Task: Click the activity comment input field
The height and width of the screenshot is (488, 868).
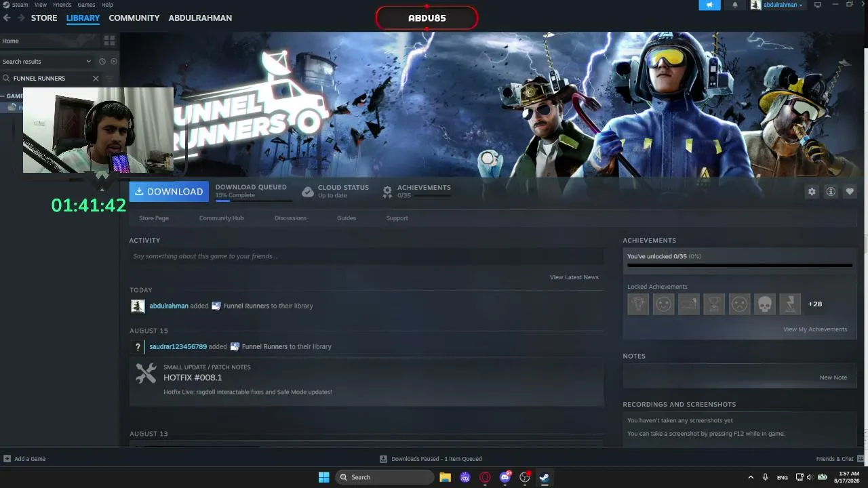Action: 366,256
